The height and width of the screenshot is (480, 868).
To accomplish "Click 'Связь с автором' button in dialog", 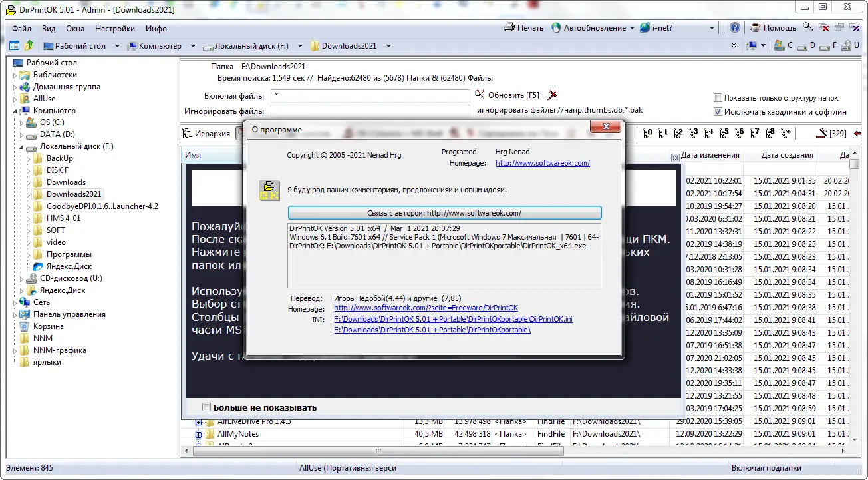I will coord(444,213).
